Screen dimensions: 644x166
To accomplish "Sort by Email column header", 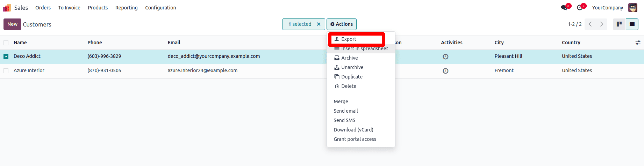I will [x=174, y=43].
